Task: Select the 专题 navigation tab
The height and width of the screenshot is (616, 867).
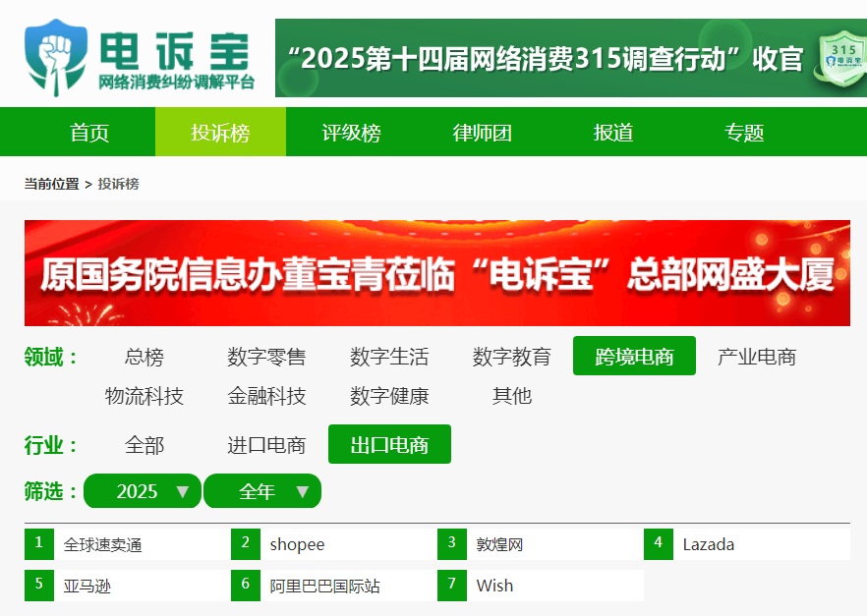Action: pos(743,133)
